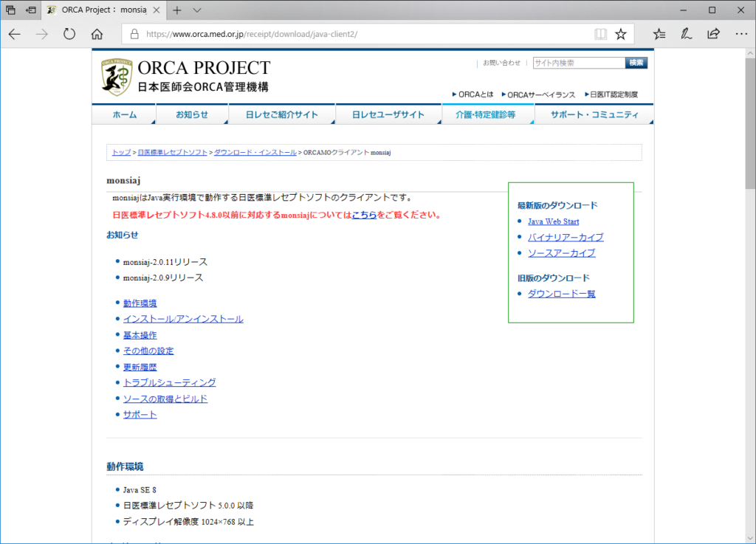Reload the page with refresh icon
The width and height of the screenshot is (756, 544).
(69, 34)
